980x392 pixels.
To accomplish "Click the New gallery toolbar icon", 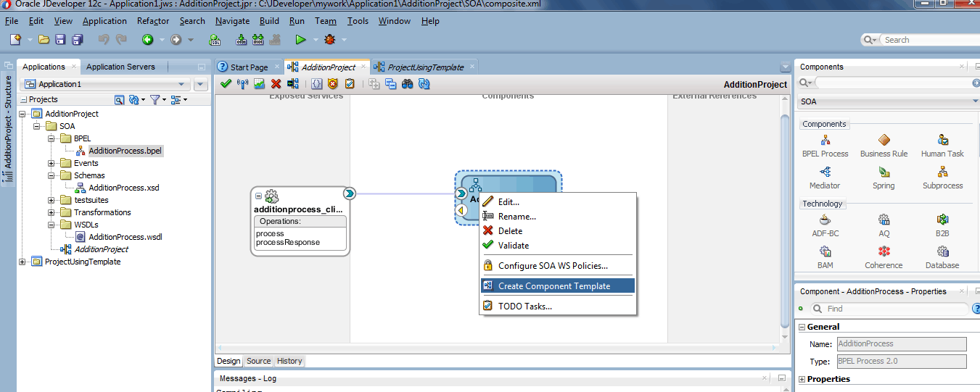I will click(15, 40).
